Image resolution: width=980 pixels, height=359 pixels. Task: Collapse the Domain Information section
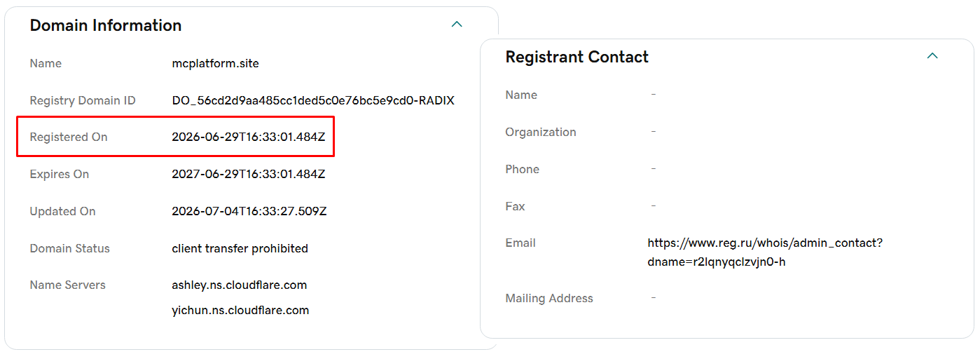(457, 25)
